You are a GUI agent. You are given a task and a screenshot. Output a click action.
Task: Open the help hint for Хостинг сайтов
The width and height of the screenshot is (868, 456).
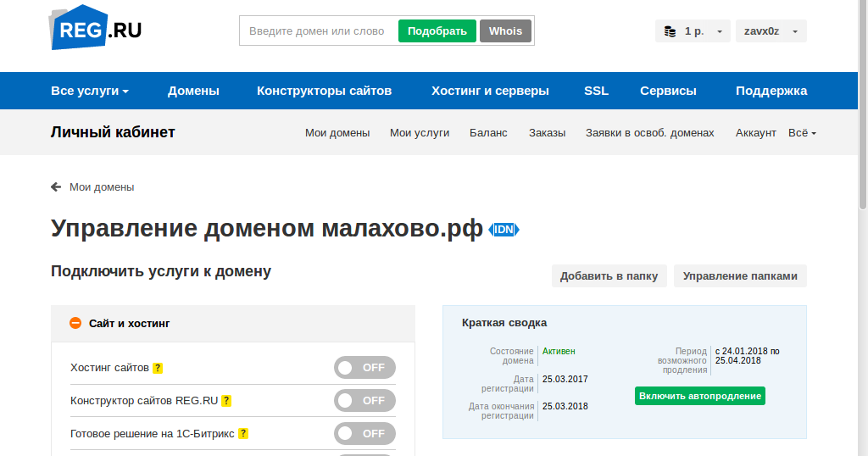(158, 368)
